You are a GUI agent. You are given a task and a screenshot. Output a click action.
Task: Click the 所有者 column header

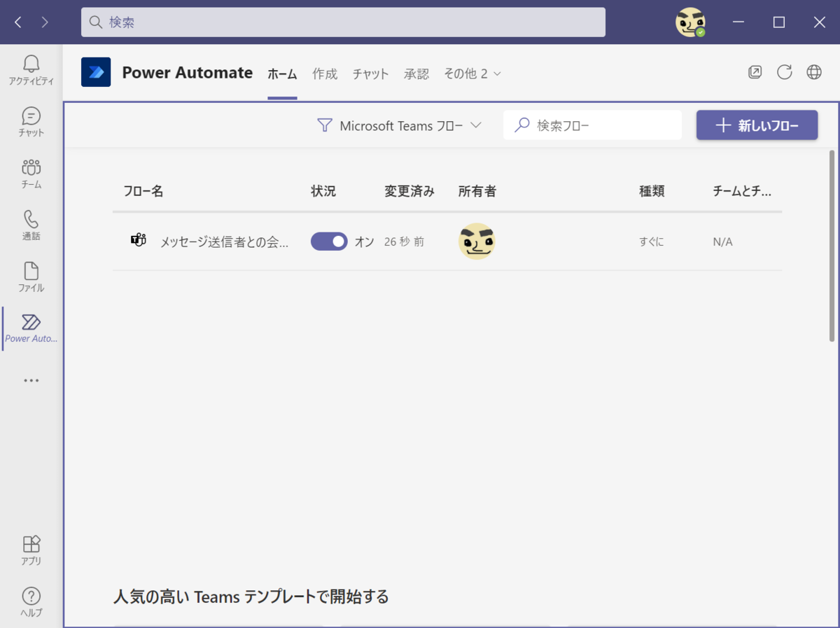(x=477, y=191)
